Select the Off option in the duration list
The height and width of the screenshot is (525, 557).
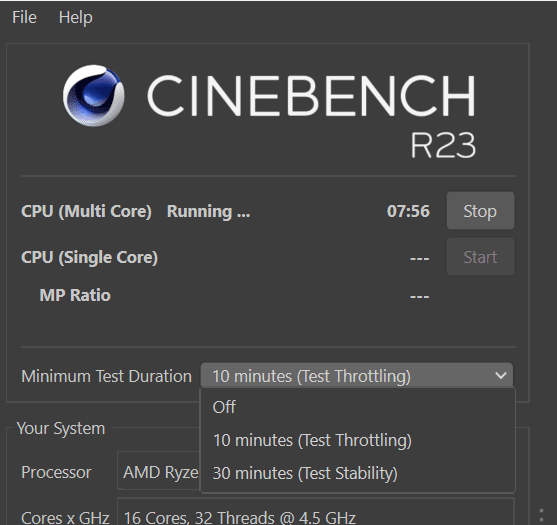point(358,407)
